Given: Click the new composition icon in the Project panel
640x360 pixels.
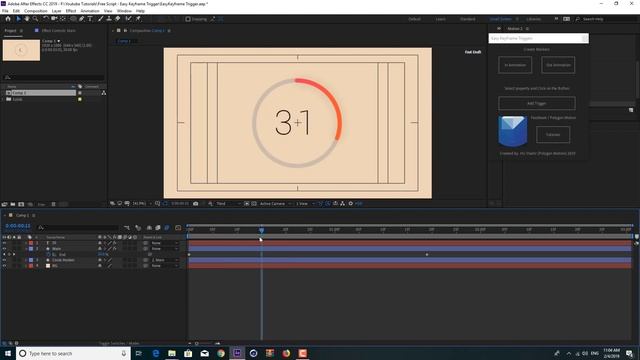Looking at the screenshot, I should pyautogui.click(x=21, y=204).
